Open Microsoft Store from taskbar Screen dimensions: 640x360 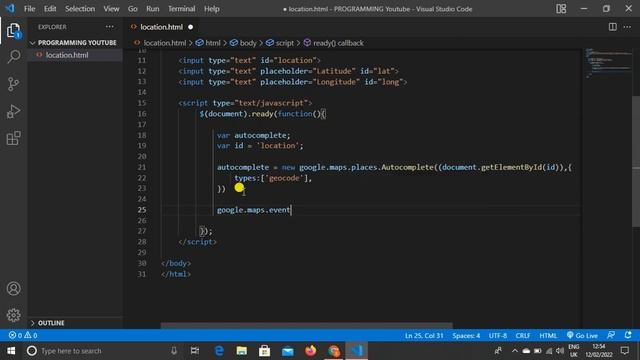click(264, 351)
